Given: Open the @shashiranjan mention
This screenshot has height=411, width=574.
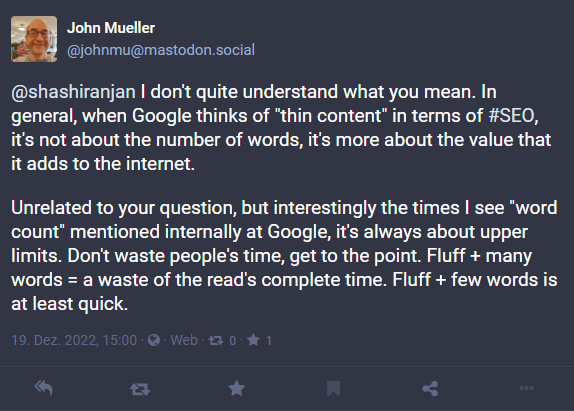Looking at the screenshot, I should (x=73, y=92).
